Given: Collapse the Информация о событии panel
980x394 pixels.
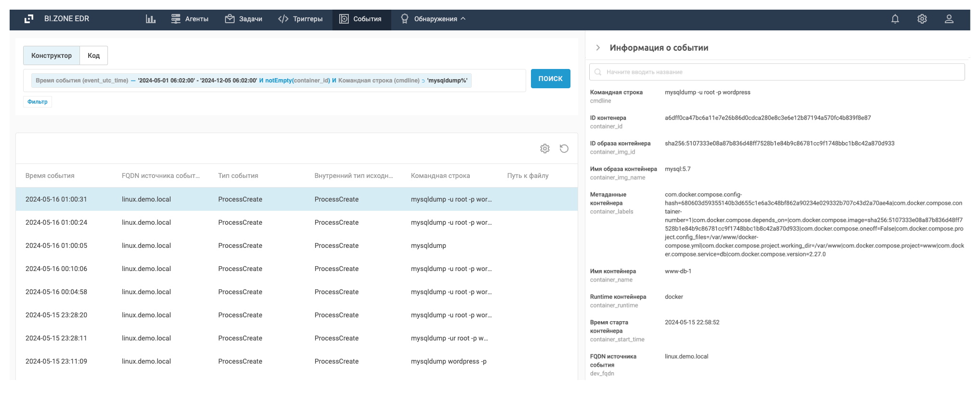Looking at the screenshot, I should [598, 48].
